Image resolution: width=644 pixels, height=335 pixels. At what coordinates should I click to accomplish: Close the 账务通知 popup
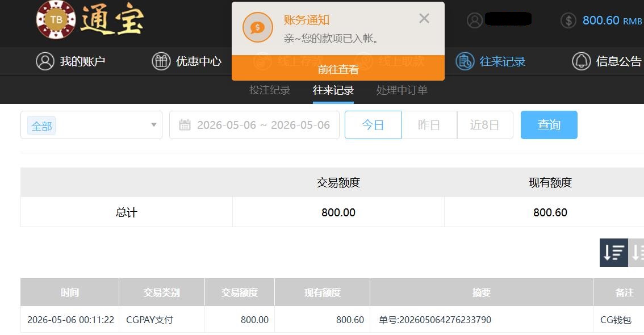pyautogui.click(x=424, y=18)
